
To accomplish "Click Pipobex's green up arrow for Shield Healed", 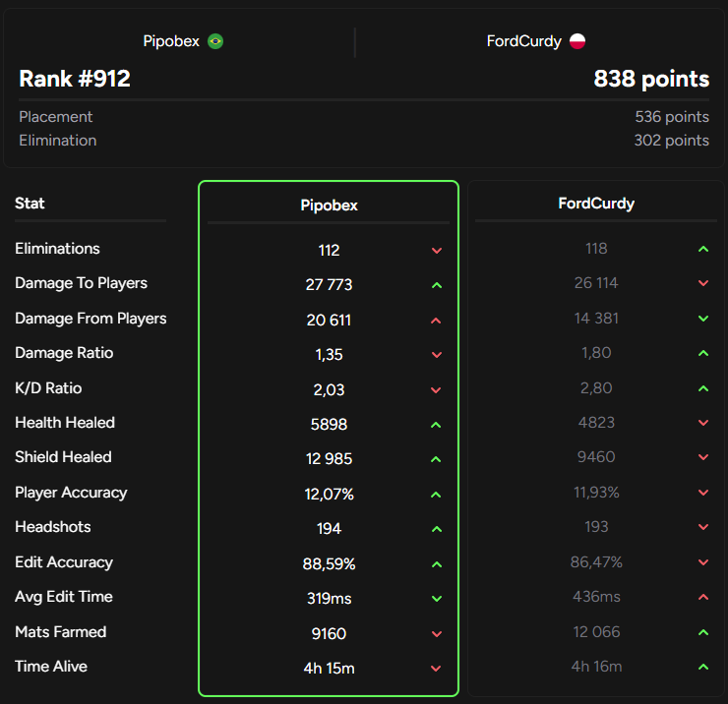I will 436,459.
